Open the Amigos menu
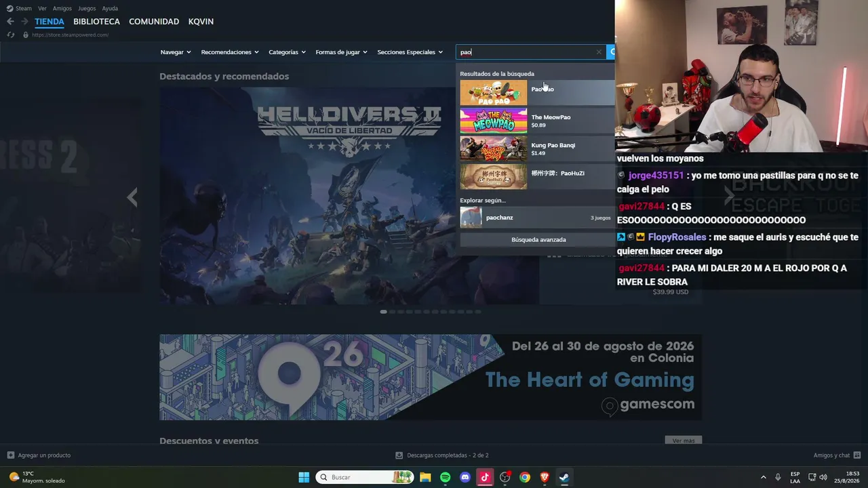This screenshot has width=868, height=488. [62, 8]
